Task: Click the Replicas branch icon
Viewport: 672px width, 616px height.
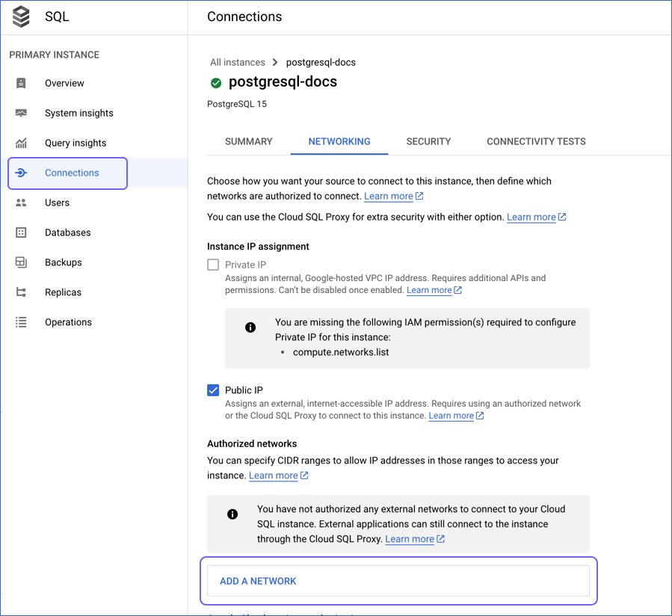Action: [x=21, y=292]
